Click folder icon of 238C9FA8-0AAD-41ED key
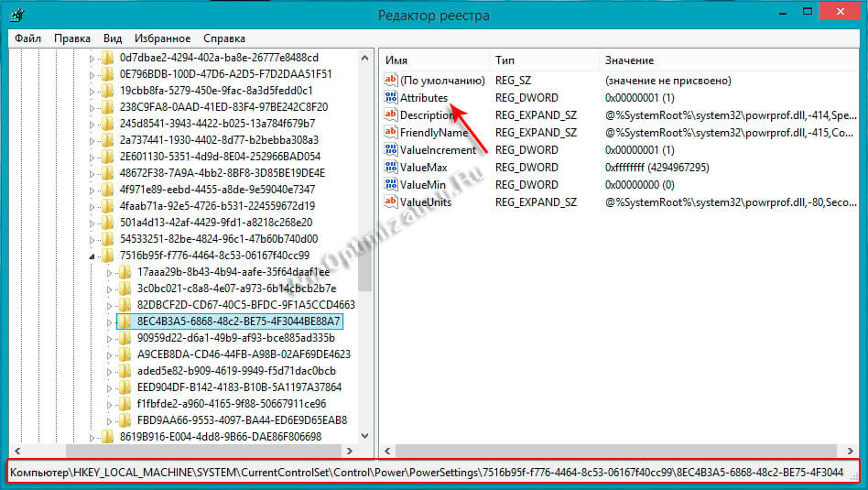Viewport: 868px width, 490px height. 107,107
